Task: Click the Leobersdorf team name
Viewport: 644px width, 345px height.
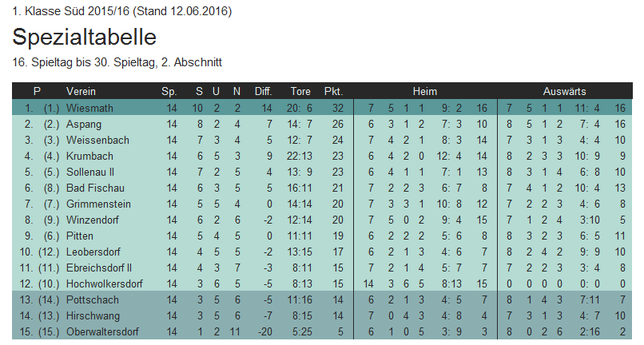Action: 93,252
